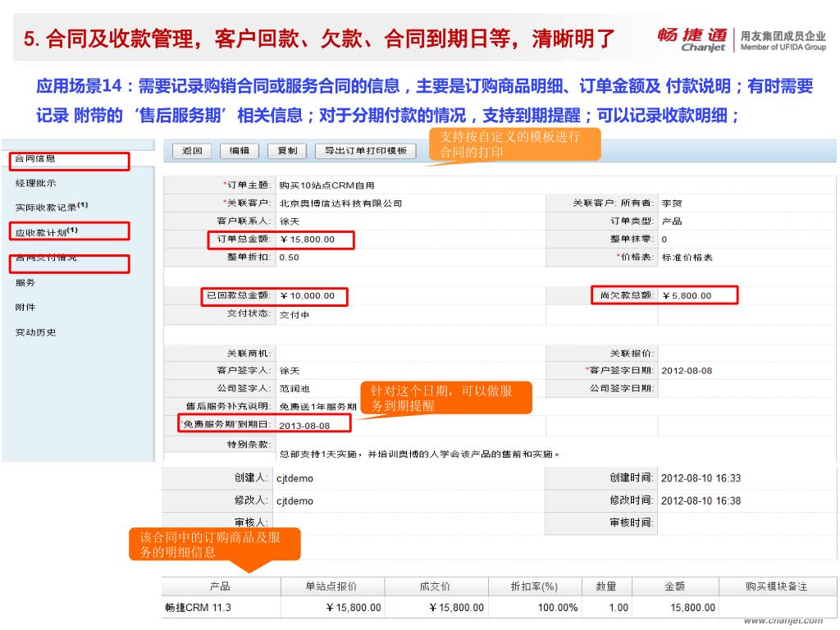Click the 复制 button
Viewport: 840px width, 630px height.
click(x=286, y=151)
